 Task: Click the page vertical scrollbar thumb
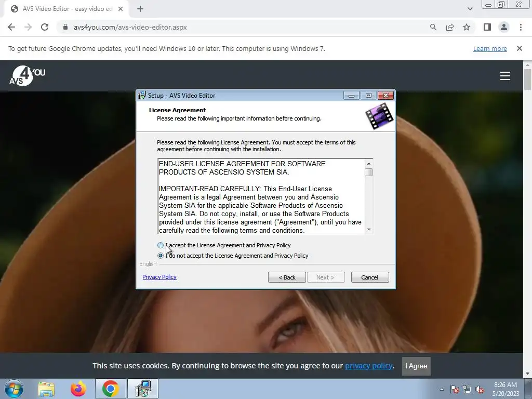(527, 79)
